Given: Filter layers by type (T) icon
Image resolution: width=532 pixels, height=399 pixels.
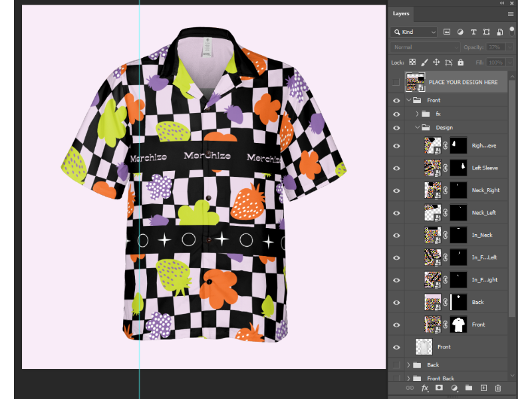Looking at the screenshot, I should [x=473, y=32].
